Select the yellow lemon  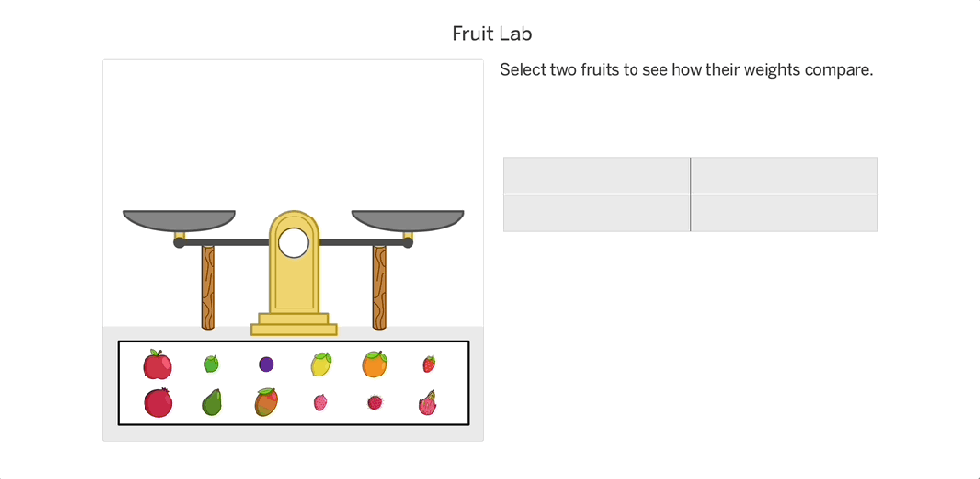321,364
